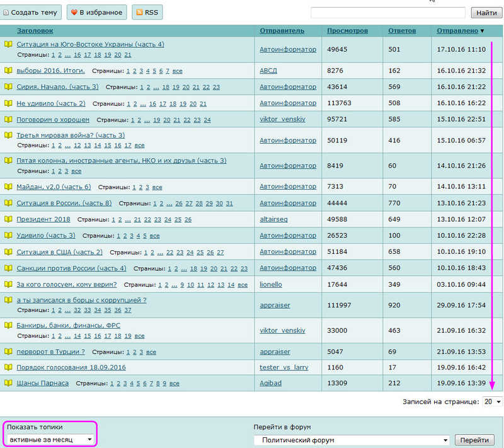Click folder icon beside Сирия. Начало. (часть 3)
504x448 pixels.
(8, 87)
